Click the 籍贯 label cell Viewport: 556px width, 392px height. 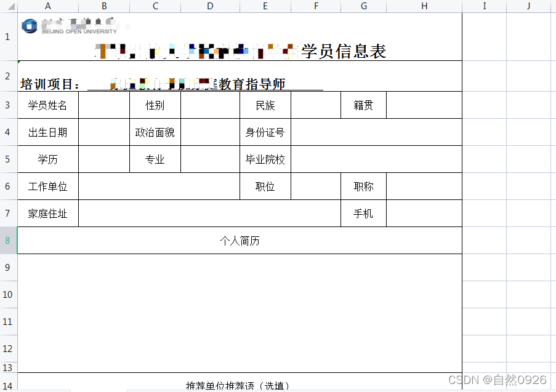363,105
